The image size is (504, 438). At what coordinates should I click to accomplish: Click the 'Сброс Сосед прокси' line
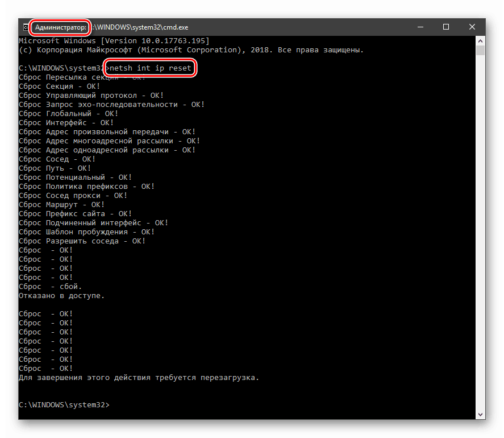tap(73, 195)
